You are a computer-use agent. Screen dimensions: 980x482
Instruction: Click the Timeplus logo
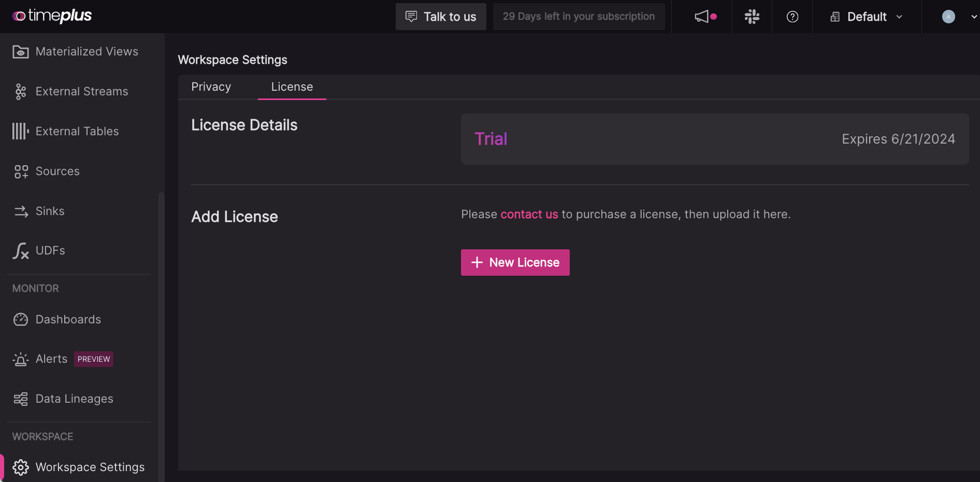pos(52,16)
